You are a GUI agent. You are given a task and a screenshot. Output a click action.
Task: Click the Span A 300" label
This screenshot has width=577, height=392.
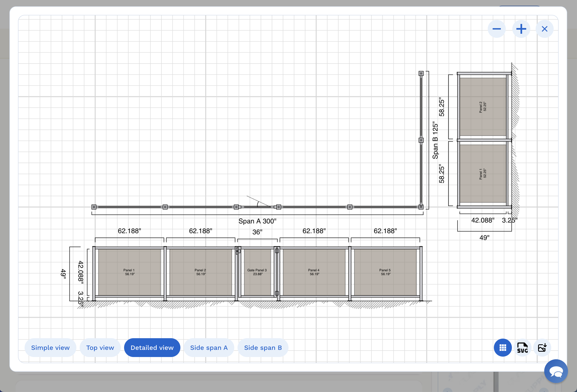tap(257, 221)
